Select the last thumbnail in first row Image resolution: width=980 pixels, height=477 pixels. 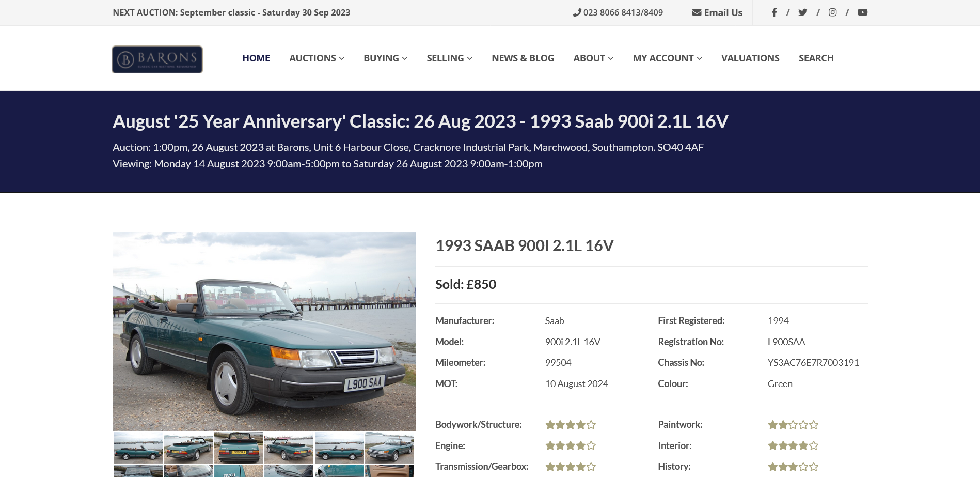click(x=389, y=448)
